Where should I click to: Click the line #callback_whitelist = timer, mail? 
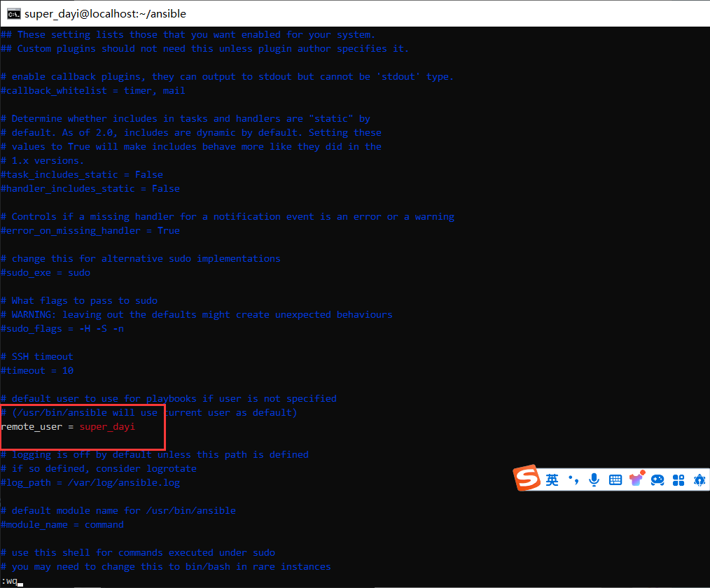pyautogui.click(x=93, y=90)
